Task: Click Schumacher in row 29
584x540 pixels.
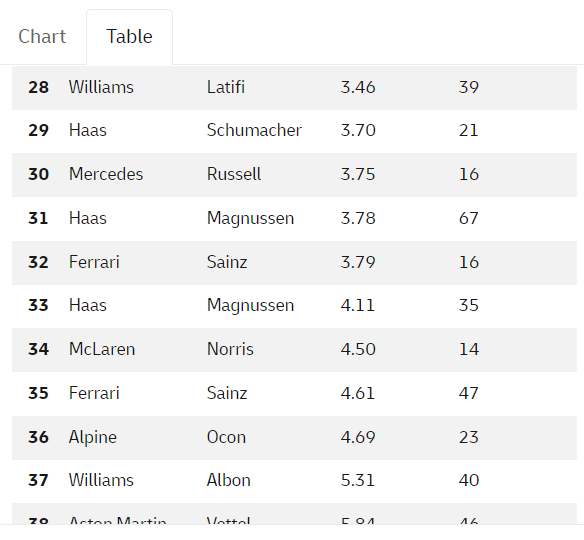Action: (x=254, y=130)
